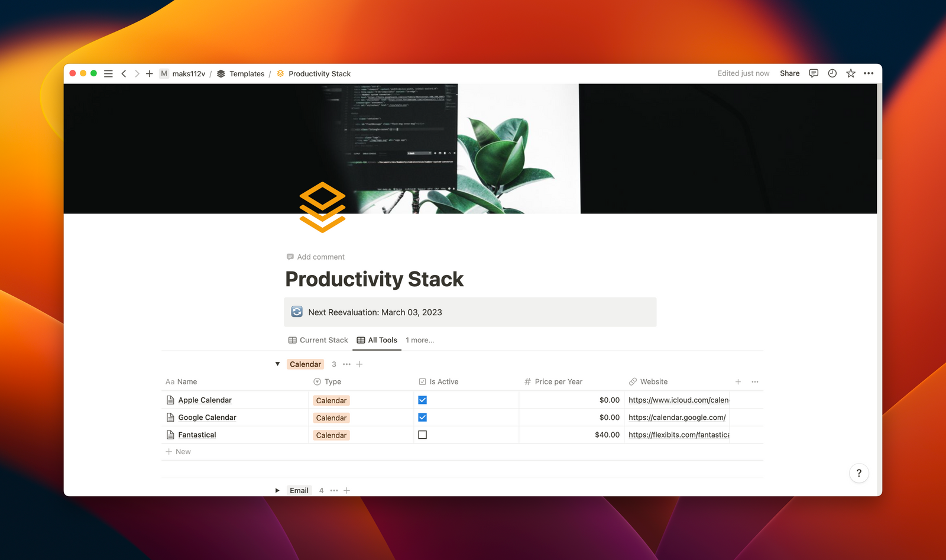
Task: Open the page options three-dot menu
Action: [869, 73]
